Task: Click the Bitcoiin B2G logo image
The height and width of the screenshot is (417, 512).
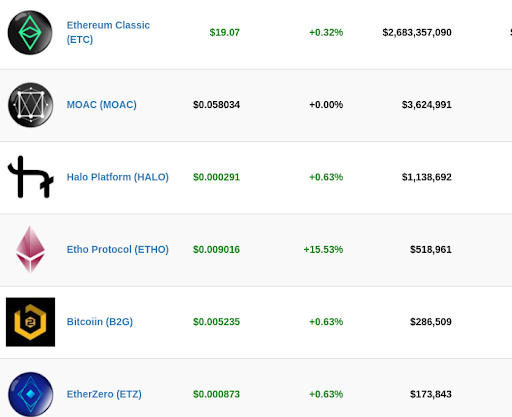Action: [30, 322]
